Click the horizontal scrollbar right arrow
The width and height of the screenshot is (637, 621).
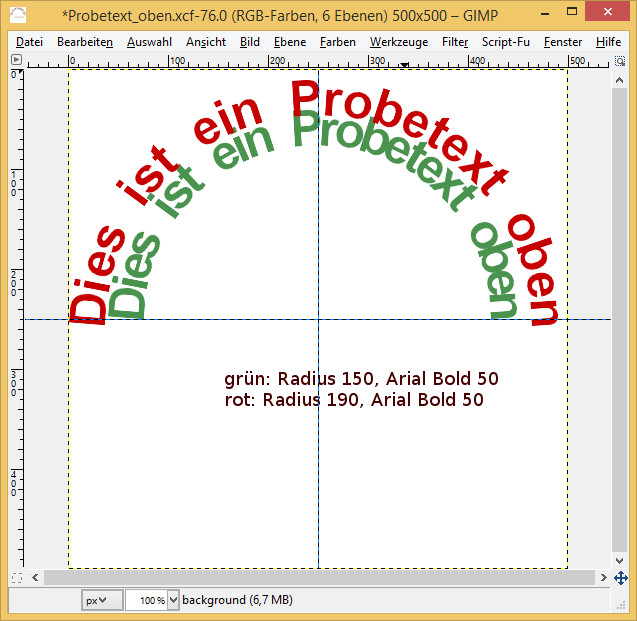(x=603, y=578)
